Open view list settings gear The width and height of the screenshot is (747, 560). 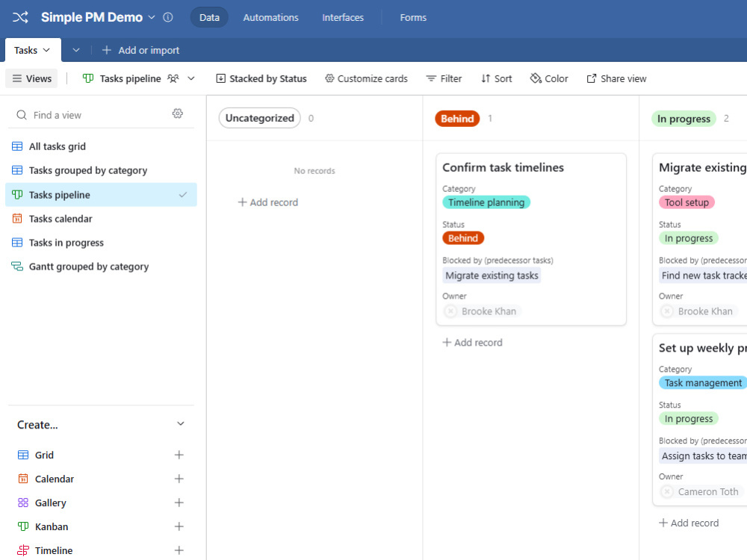177,113
